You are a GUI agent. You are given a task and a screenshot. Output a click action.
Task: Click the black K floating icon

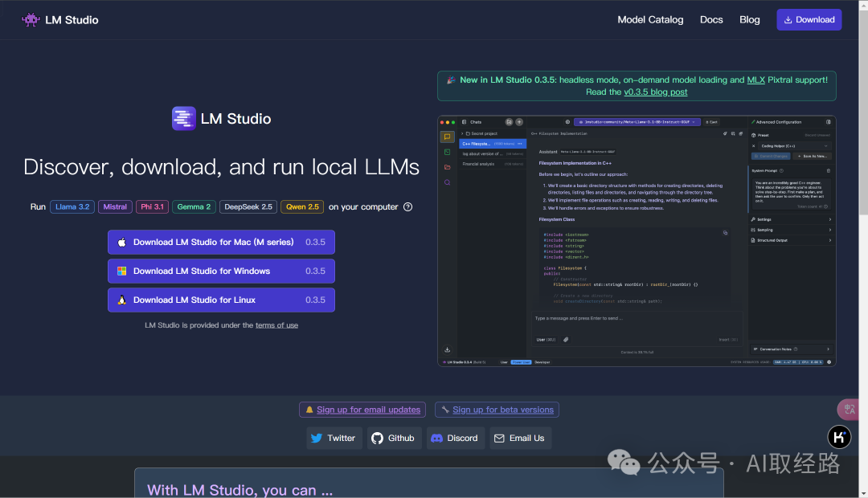coord(839,437)
